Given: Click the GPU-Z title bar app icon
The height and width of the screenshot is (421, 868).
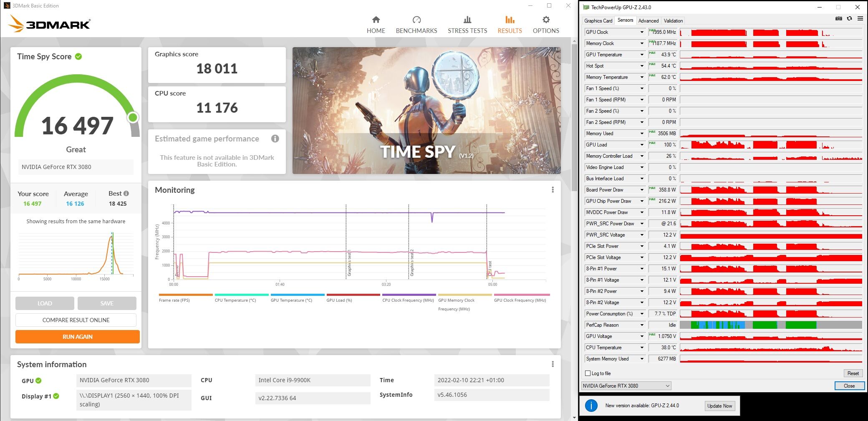Looking at the screenshot, I should tap(586, 7).
